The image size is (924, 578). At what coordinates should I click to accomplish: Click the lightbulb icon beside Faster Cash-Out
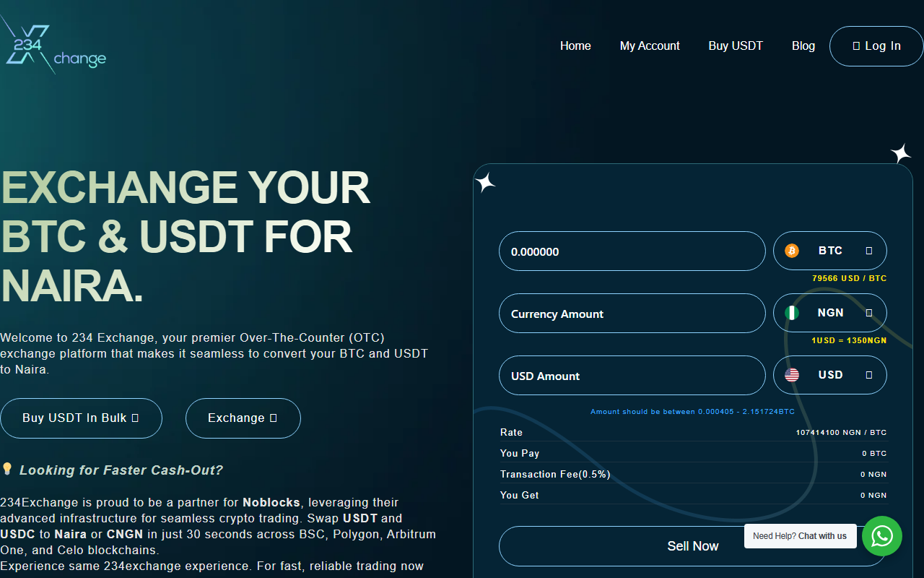point(7,470)
